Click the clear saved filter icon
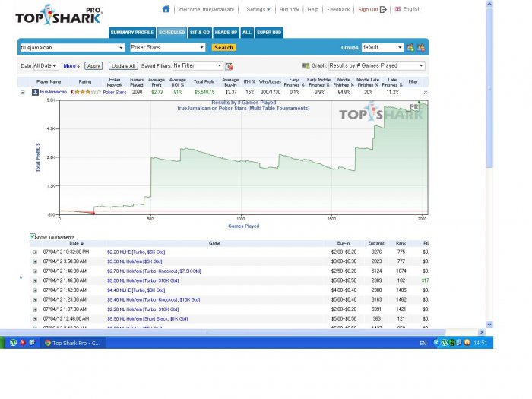This screenshot has height=399, width=532. click(x=229, y=66)
